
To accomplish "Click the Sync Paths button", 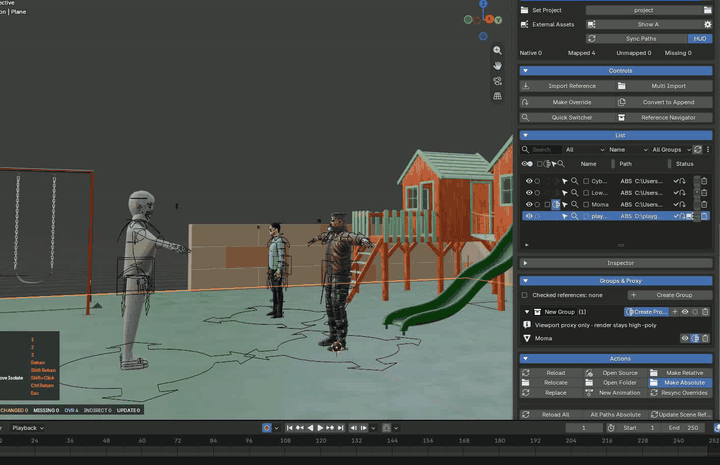I will [637, 39].
